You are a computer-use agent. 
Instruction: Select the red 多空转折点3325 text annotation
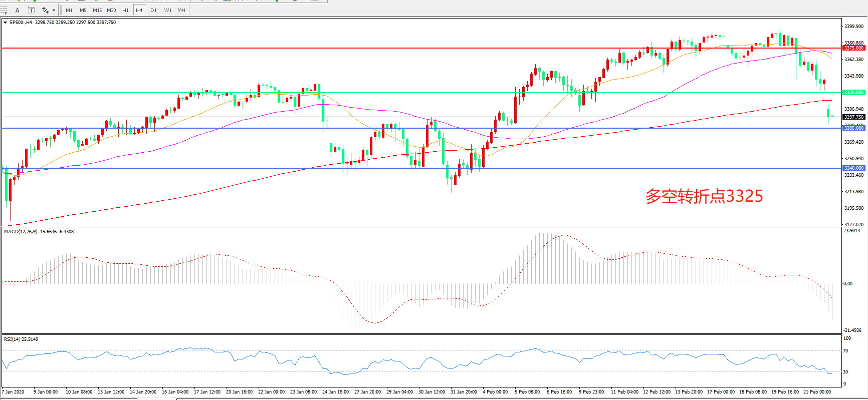click(x=704, y=196)
